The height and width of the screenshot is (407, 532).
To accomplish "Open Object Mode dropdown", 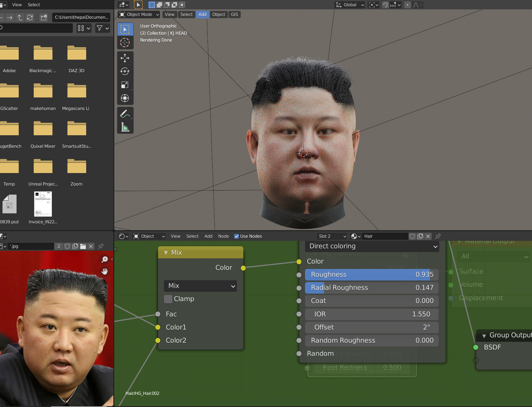I will coord(139,14).
